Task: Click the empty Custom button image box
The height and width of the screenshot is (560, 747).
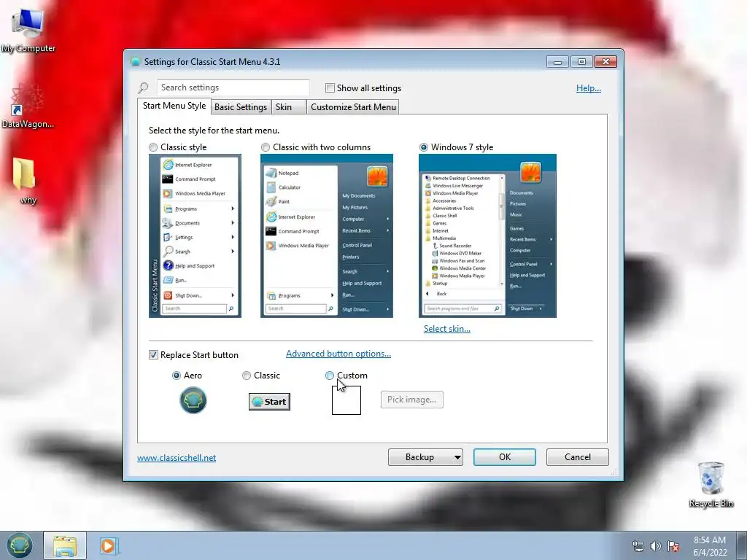Action: pos(347,400)
